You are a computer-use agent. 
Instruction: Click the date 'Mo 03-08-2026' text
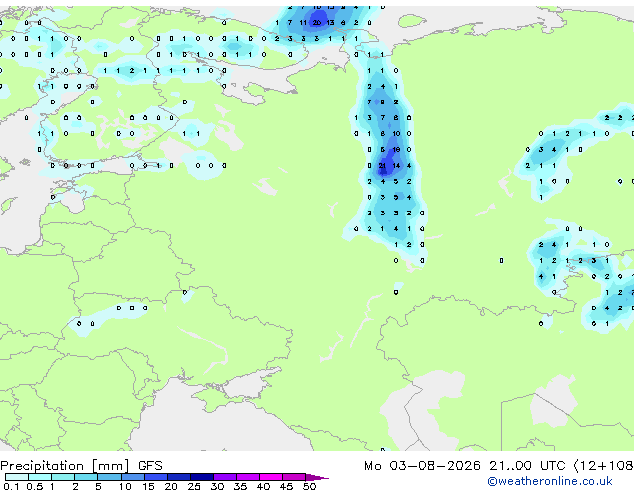(x=422, y=466)
